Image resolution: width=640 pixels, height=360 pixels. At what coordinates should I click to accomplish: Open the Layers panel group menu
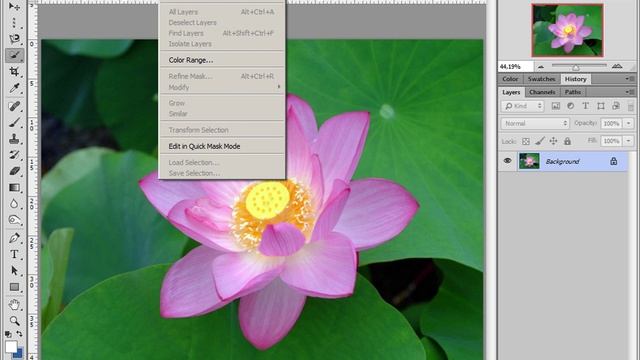pos(630,92)
